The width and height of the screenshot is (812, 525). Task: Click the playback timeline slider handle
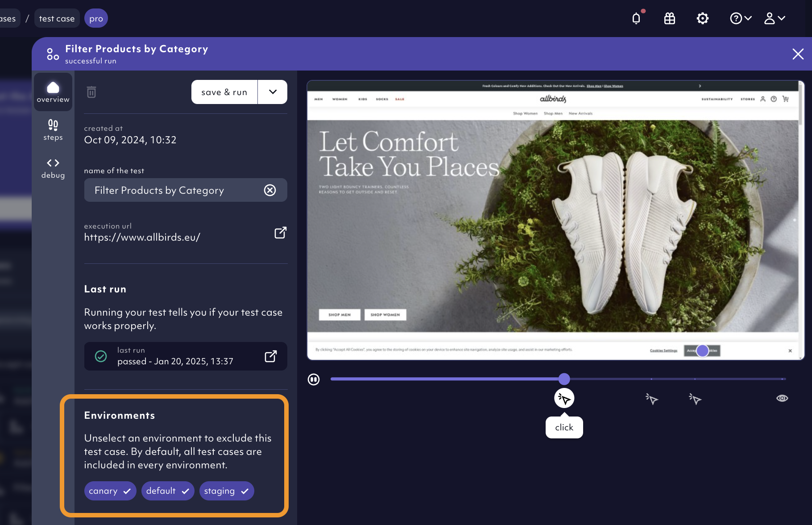point(564,379)
